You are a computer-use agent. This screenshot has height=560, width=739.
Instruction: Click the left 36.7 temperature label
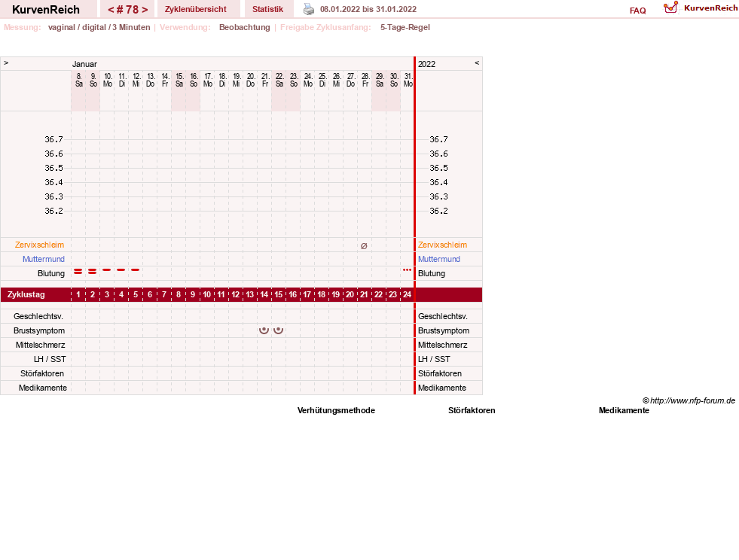(x=53, y=139)
